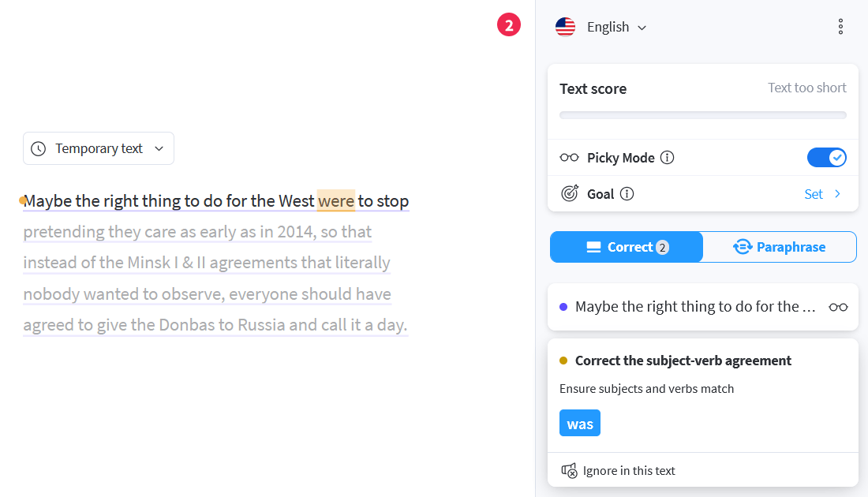868x497 pixels.
Task: Open the Goal Set chevron
Action: click(x=822, y=194)
